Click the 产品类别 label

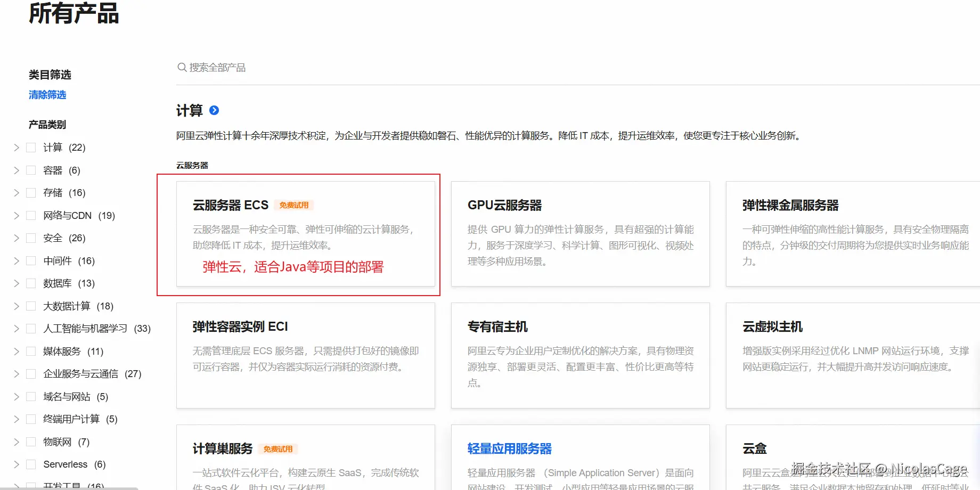coord(47,125)
